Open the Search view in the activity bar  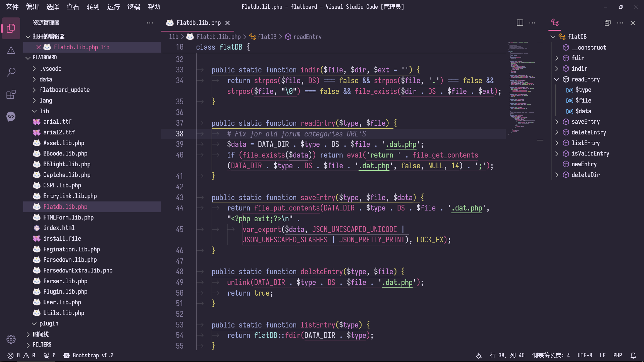[x=11, y=72]
